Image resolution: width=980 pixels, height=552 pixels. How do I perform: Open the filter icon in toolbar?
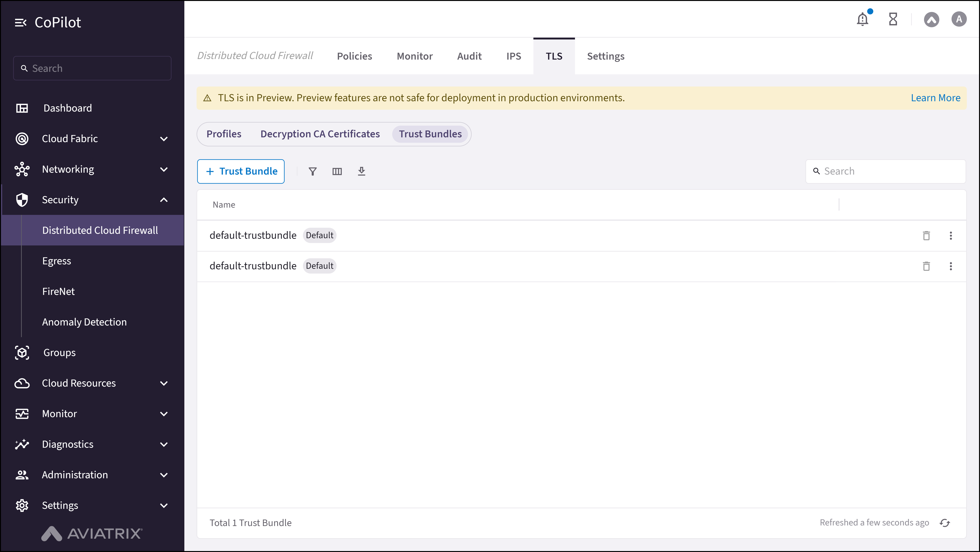312,172
